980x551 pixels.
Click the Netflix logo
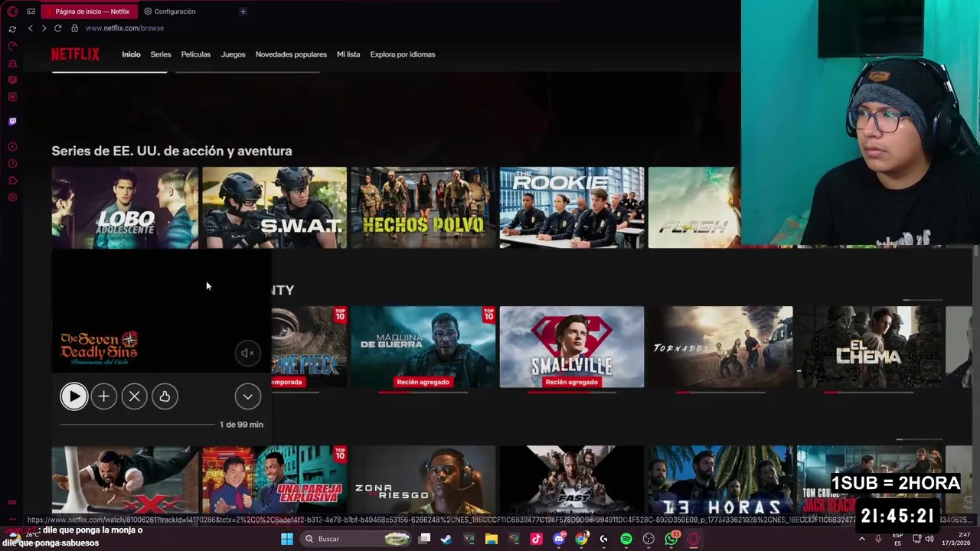point(75,54)
